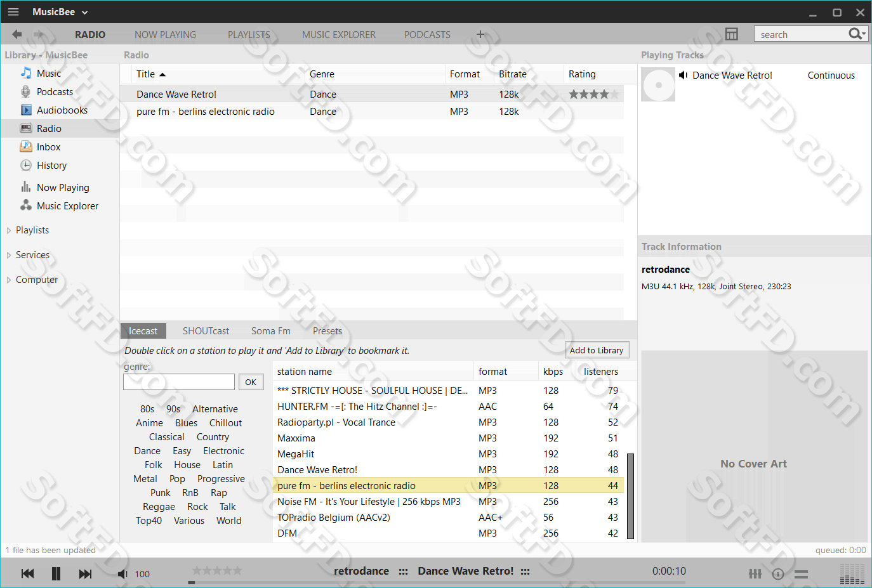Viewport: 872px width, 588px height.
Task: Skip to next track
Action: pos(85,574)
